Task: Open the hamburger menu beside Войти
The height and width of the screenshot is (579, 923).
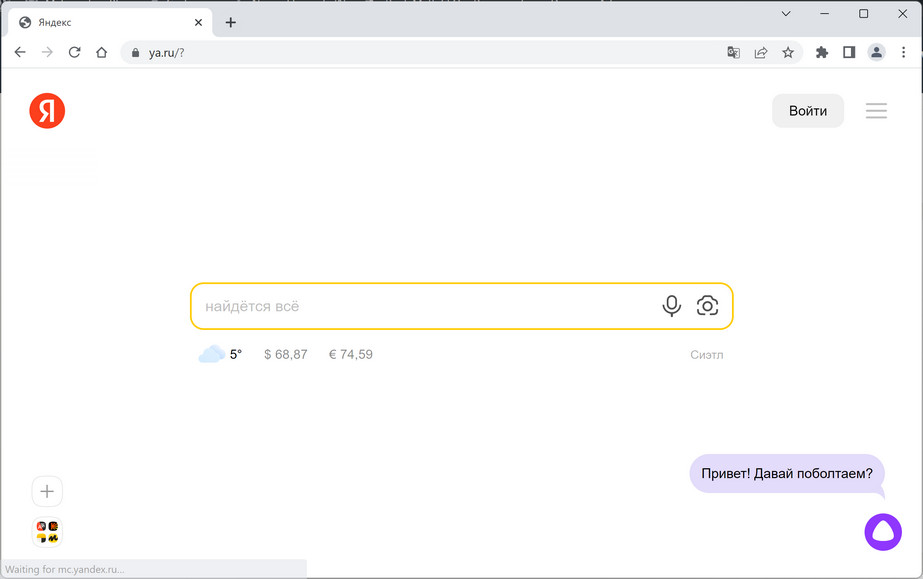Action: pyautogui.click(x=876, y=110)
